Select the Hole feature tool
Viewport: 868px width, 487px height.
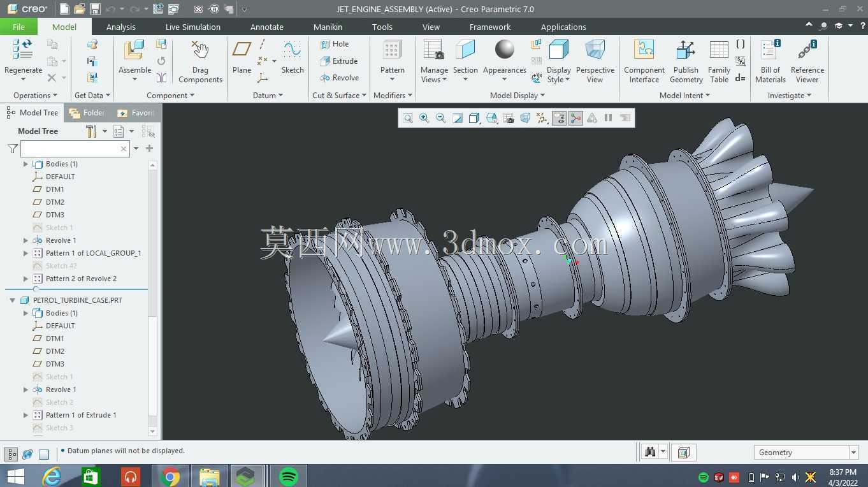334,44
